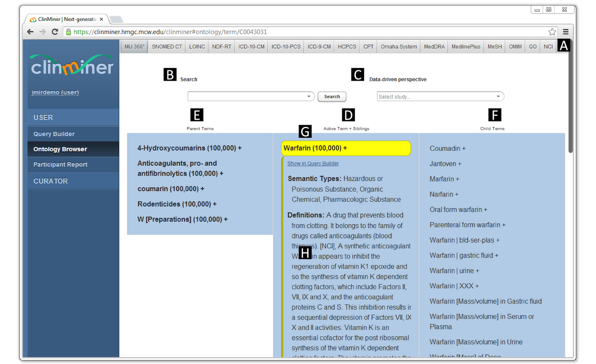The height and width of the screenshot is (364, 596).
Task: Open the imirdemo (user) profile link
Action: (55, 92)
